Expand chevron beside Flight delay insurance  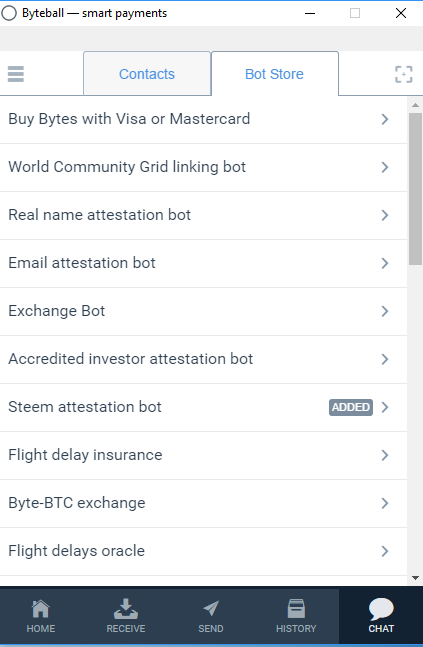coord(385,455)
